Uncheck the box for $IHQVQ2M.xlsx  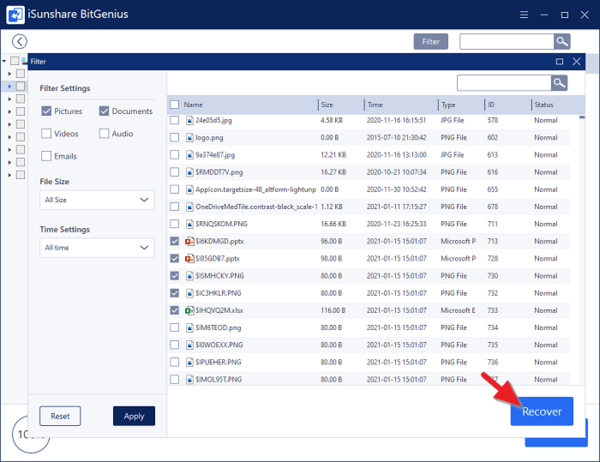(x=174, y=310)
